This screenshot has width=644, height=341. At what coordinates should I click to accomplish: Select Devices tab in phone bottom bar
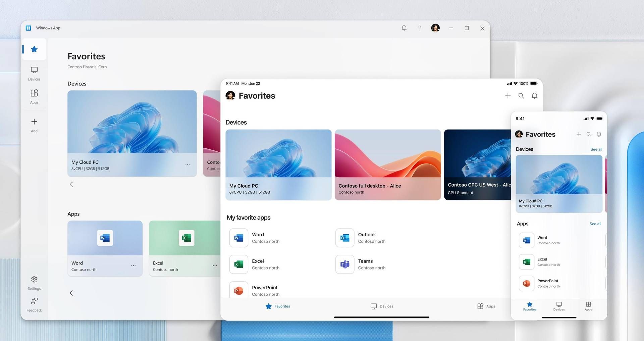[559, 306]
